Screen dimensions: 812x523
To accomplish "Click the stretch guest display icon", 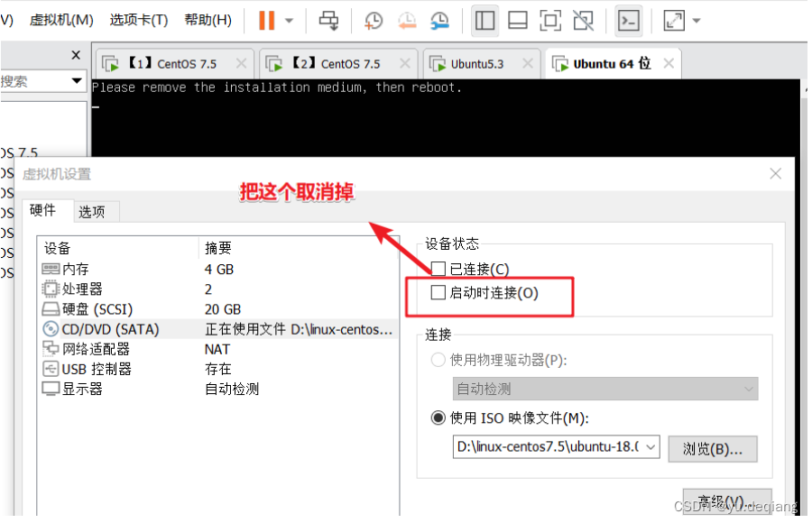I will click(674, 21).
